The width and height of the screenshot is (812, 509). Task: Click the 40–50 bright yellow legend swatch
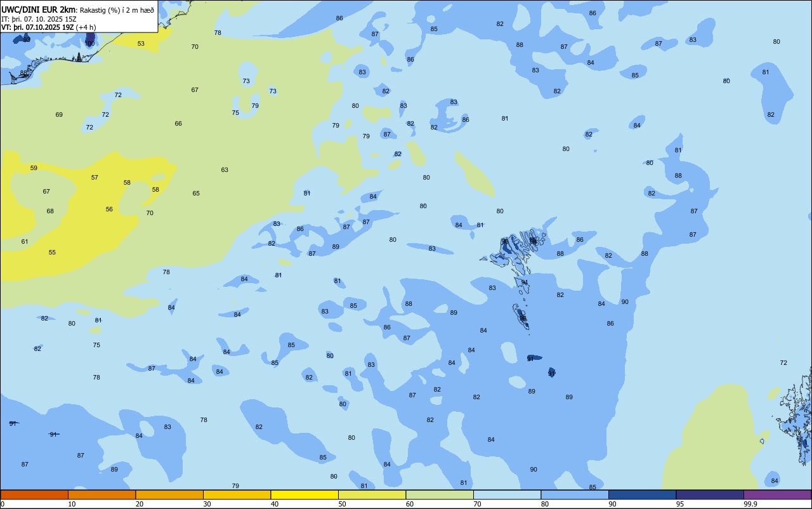tap(304, 494)
